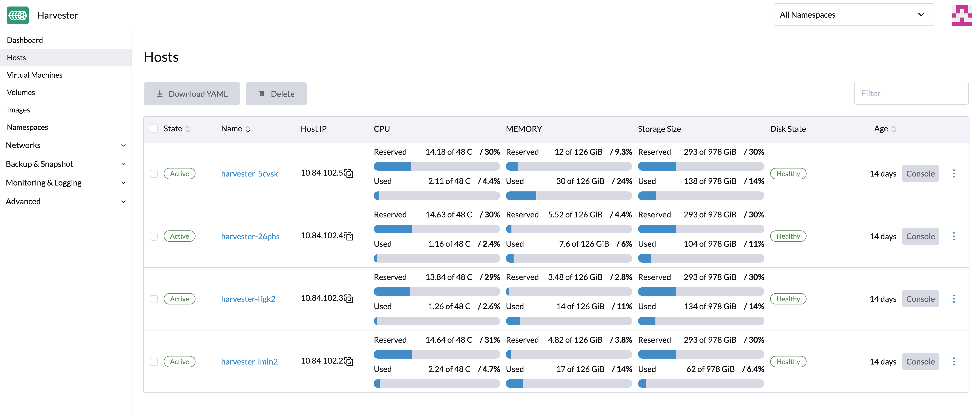Check the box for harvester-lmln2

point(154,361)
